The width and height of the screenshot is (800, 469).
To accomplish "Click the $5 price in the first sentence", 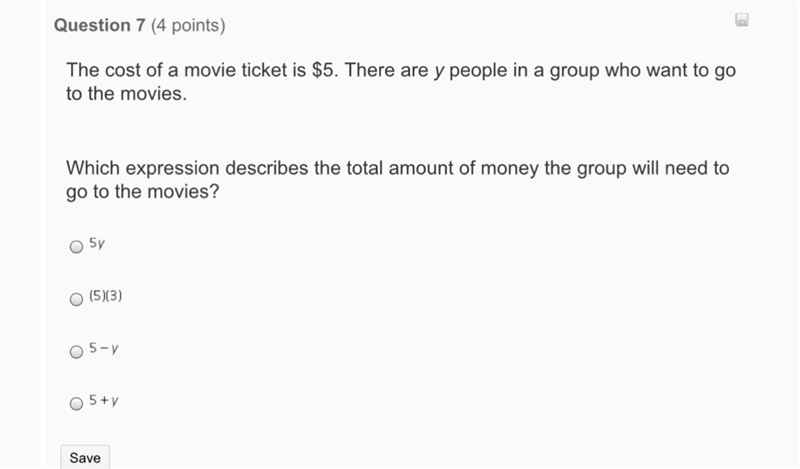I will 323,70.
